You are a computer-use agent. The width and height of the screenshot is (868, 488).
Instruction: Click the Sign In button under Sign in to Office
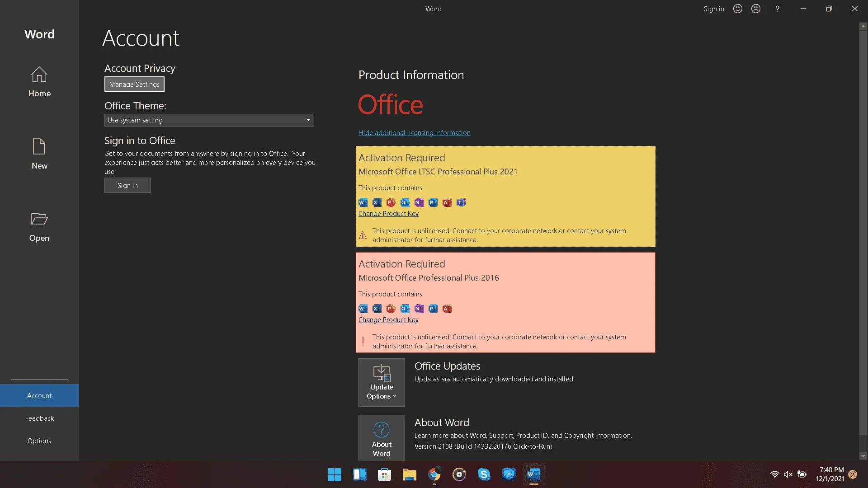pos(127,185)
